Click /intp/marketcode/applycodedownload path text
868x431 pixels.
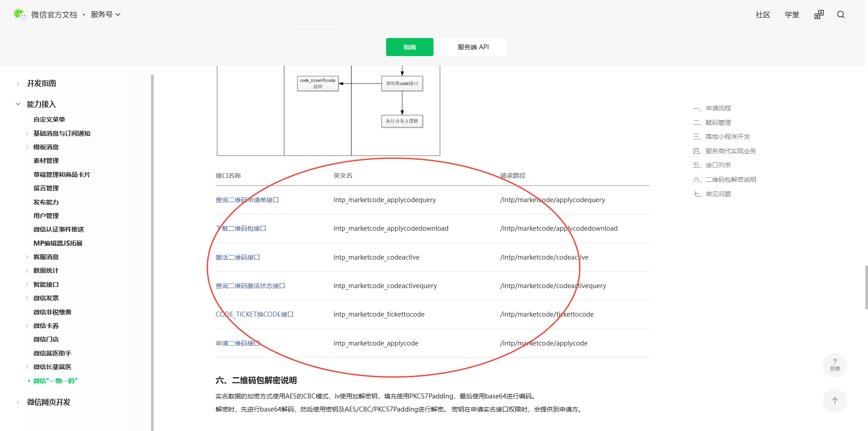[x=559, y=228]
